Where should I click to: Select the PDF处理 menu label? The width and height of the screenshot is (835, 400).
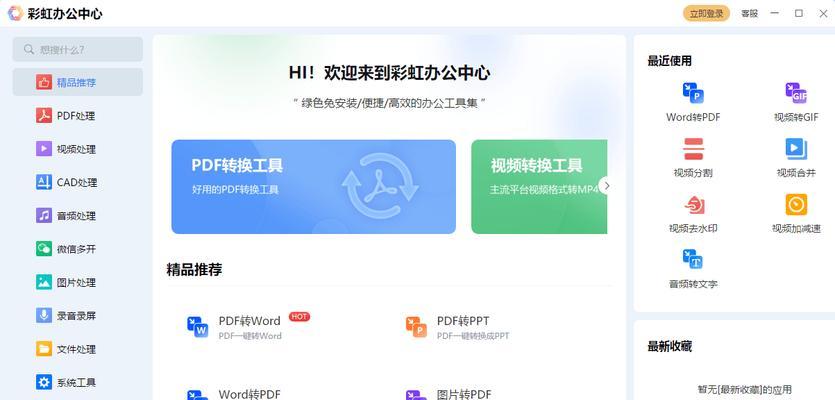(76, 116)
